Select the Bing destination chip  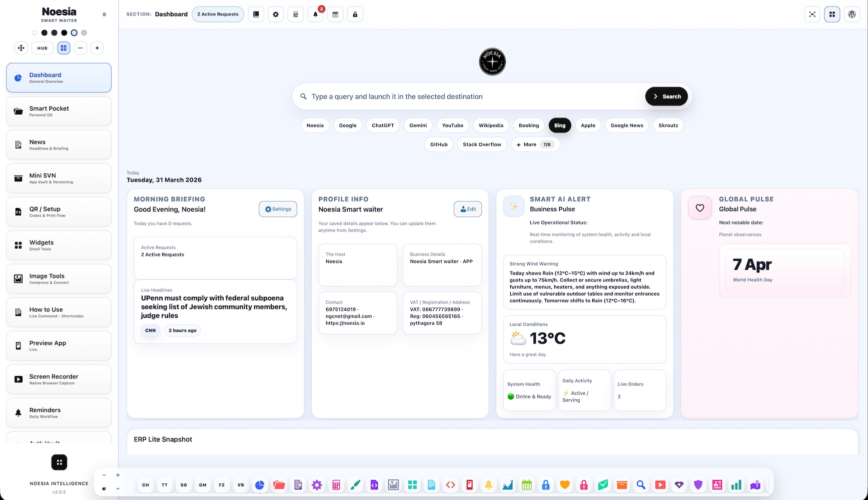pyautogui.click(x=560, y=125)
